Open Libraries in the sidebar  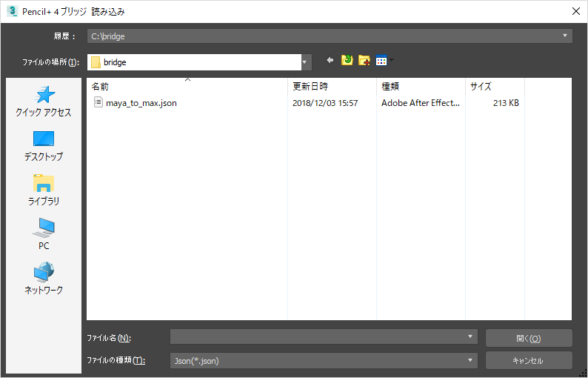click(44, 190)
